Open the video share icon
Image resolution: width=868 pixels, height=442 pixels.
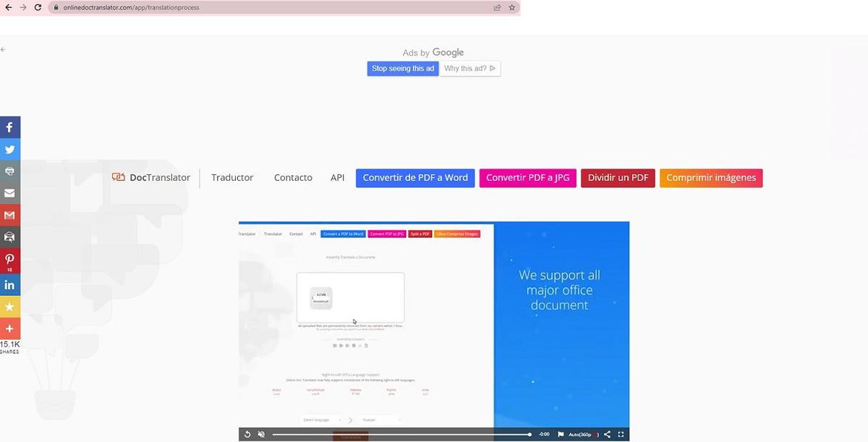click(x=608, y=434)
